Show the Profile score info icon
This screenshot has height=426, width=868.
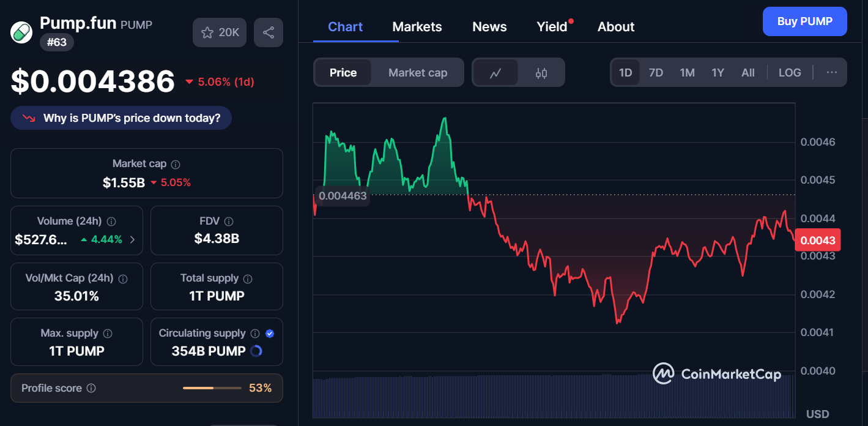pos(91,388)
